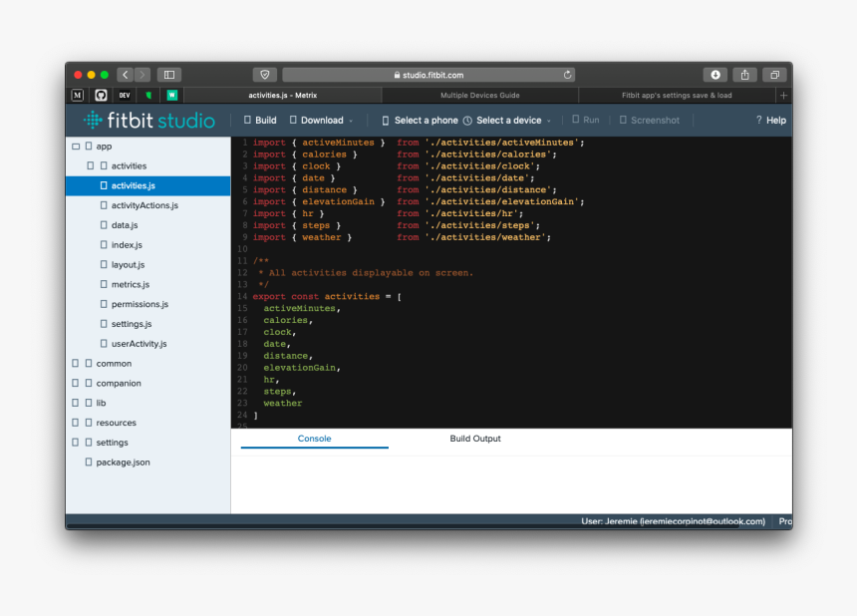Toggle the Safari sidebar button

coord(168,75)
